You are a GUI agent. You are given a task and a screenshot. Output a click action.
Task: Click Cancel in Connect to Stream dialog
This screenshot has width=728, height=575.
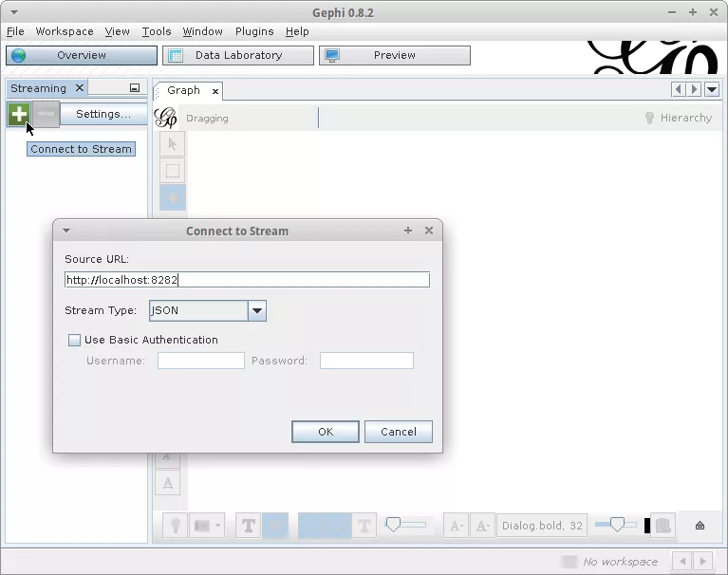399,432
